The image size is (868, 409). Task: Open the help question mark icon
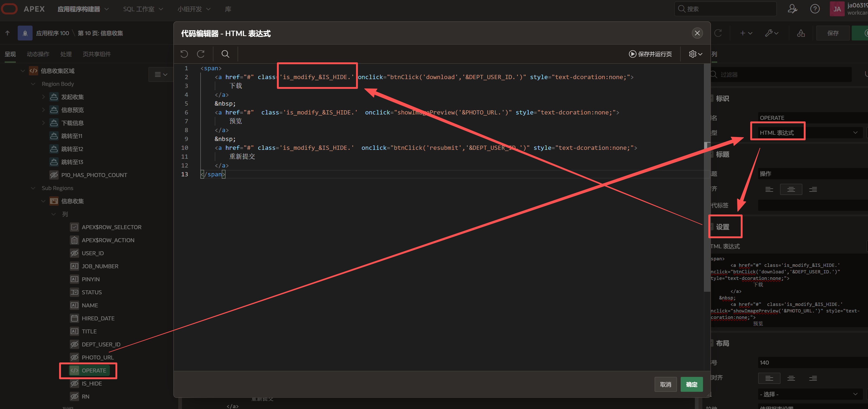[815, 9]
